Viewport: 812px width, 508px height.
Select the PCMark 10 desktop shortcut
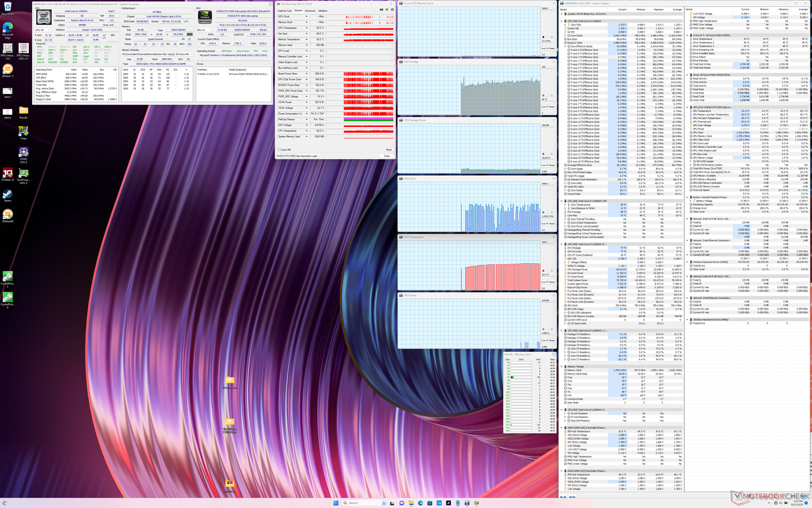(x=8, y=175)
